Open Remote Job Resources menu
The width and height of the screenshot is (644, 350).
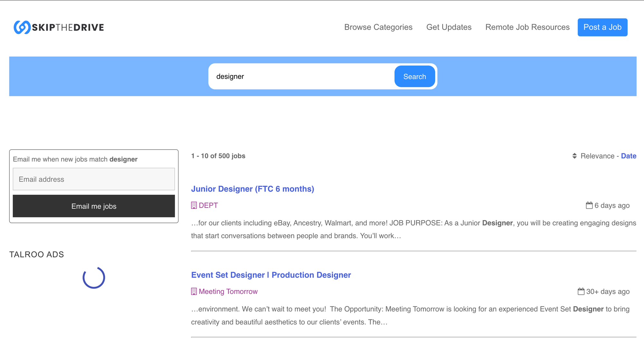[x=527, y=27]
